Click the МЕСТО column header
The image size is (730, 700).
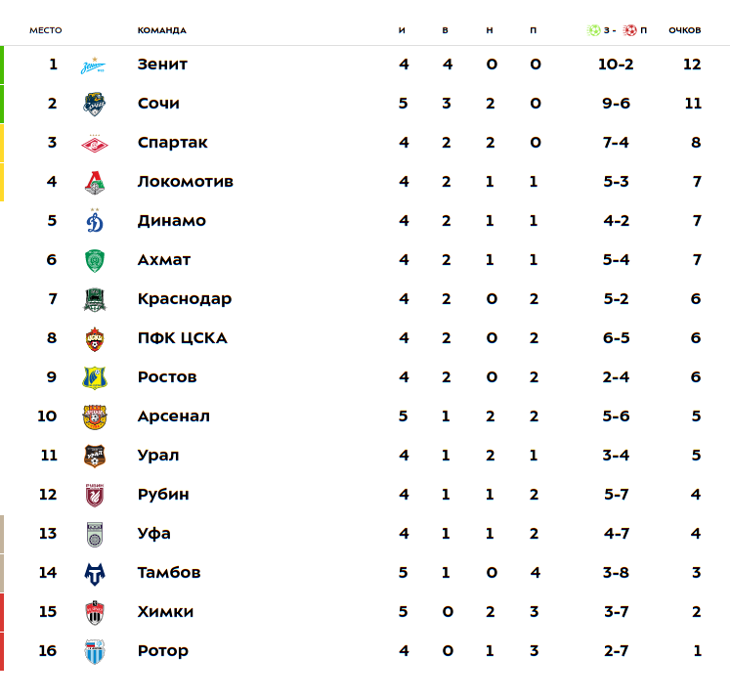(45, 30)
